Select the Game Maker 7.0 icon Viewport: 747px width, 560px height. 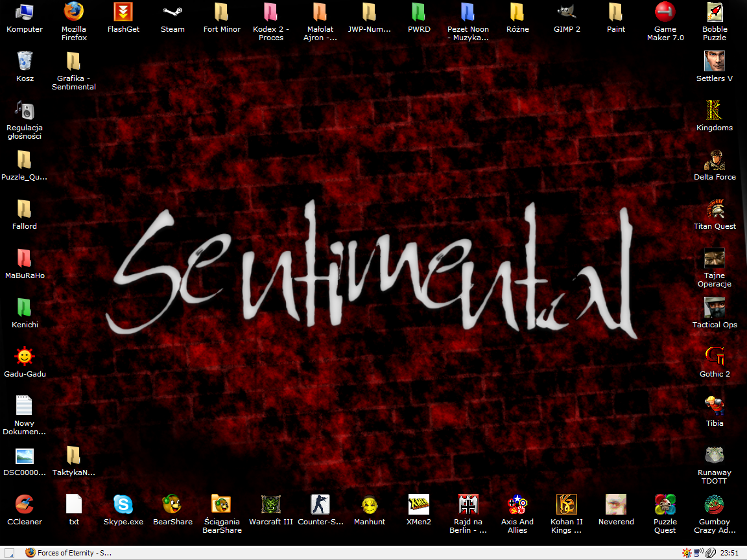665,12
